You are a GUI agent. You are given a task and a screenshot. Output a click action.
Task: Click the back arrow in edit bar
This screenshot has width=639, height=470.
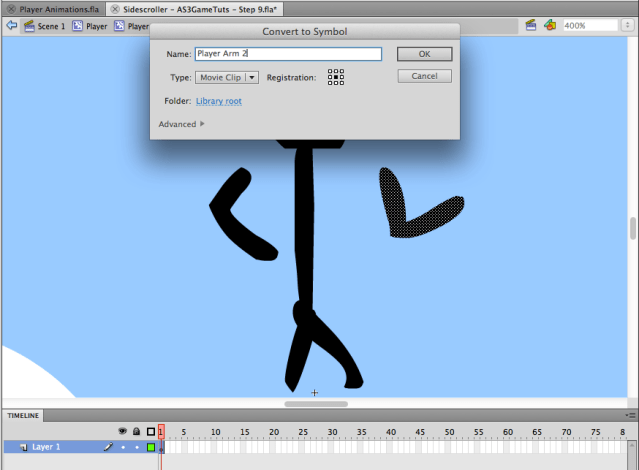11,26
